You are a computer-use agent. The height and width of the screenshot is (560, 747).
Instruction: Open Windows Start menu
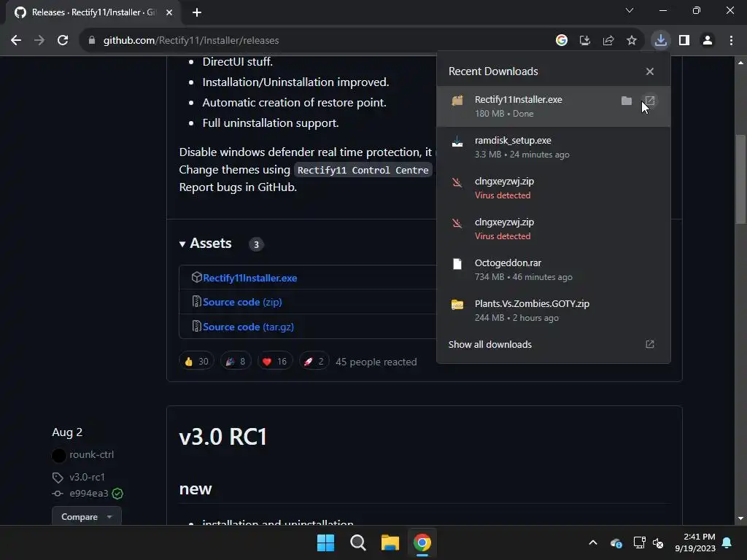coord(326,542)
